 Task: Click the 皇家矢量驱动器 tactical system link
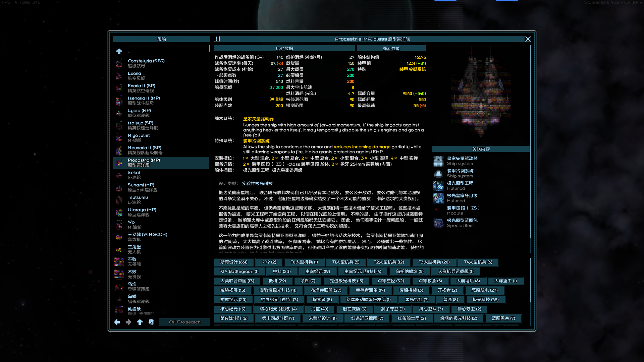258,119
